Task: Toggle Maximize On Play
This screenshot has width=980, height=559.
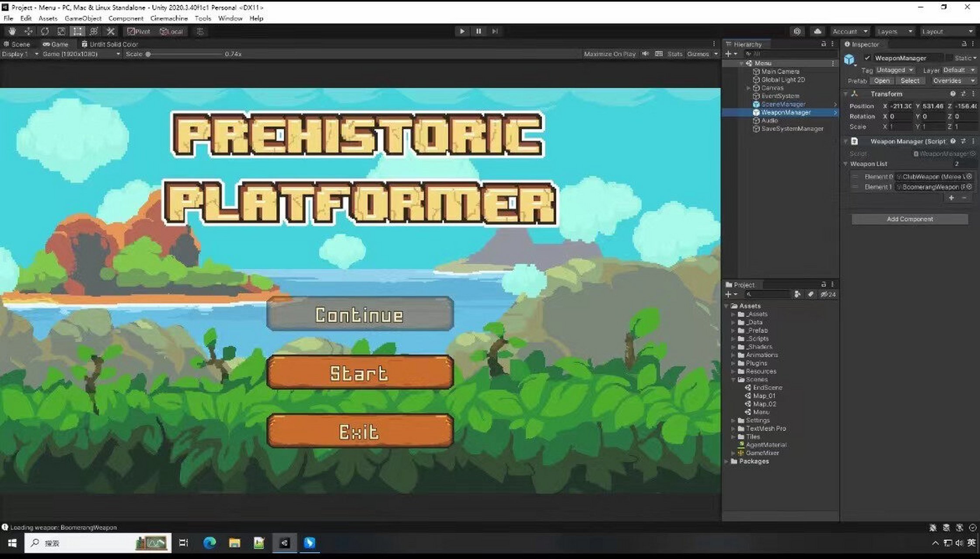Action: pos(609,54)
